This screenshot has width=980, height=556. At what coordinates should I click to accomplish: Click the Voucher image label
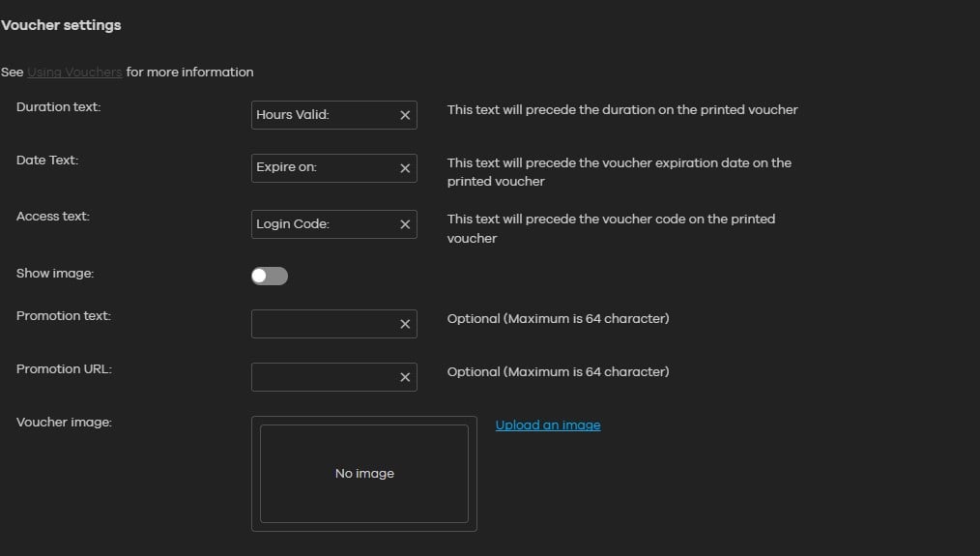coord(64,422)
